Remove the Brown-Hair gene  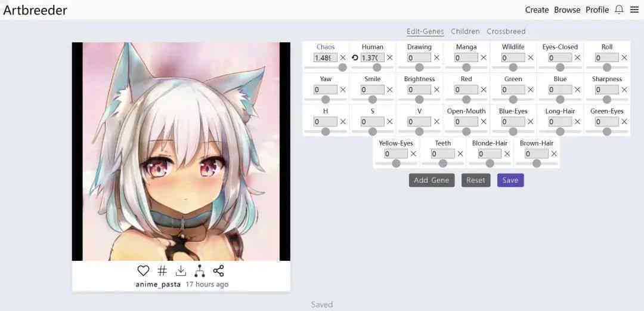click(554, 154)
